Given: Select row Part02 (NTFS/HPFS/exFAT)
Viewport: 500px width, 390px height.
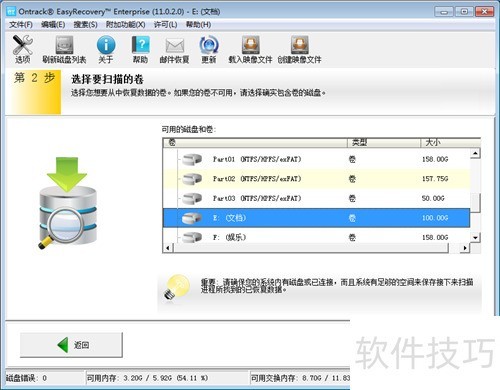Looking at the screenshot, I should 317,179.
